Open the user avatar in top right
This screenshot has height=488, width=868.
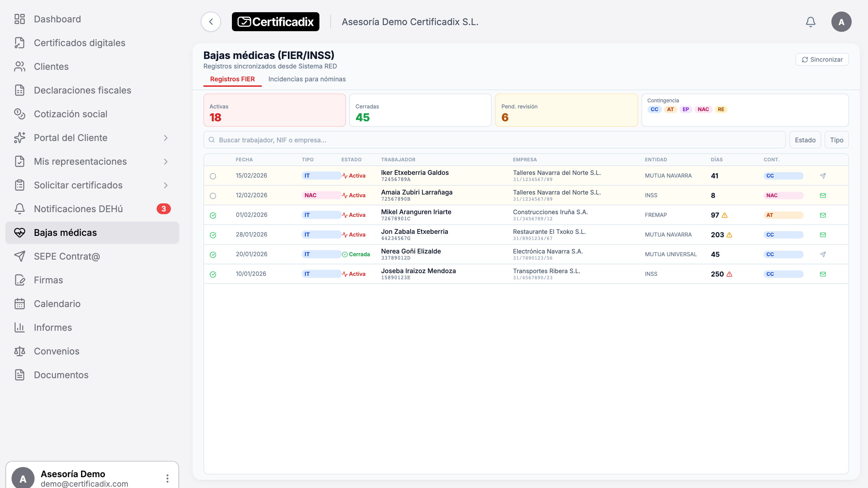[841, 22]
